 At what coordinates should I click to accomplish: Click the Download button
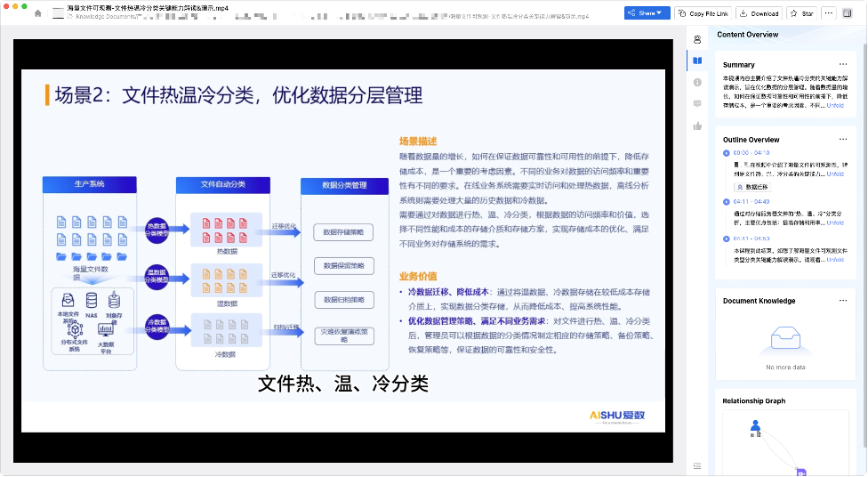click(759, 13)
